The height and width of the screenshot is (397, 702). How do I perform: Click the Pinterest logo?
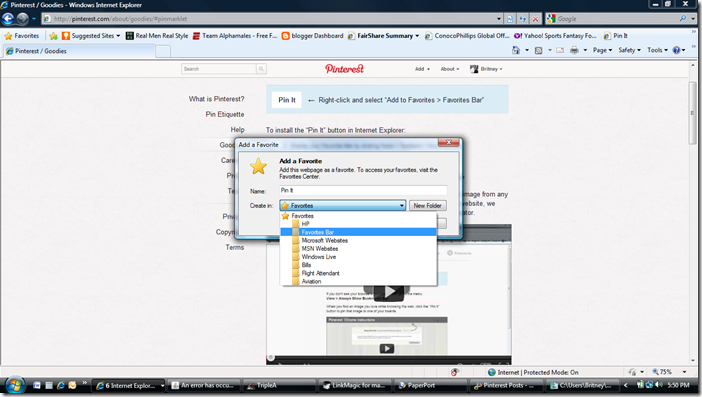tap(344, 68)
